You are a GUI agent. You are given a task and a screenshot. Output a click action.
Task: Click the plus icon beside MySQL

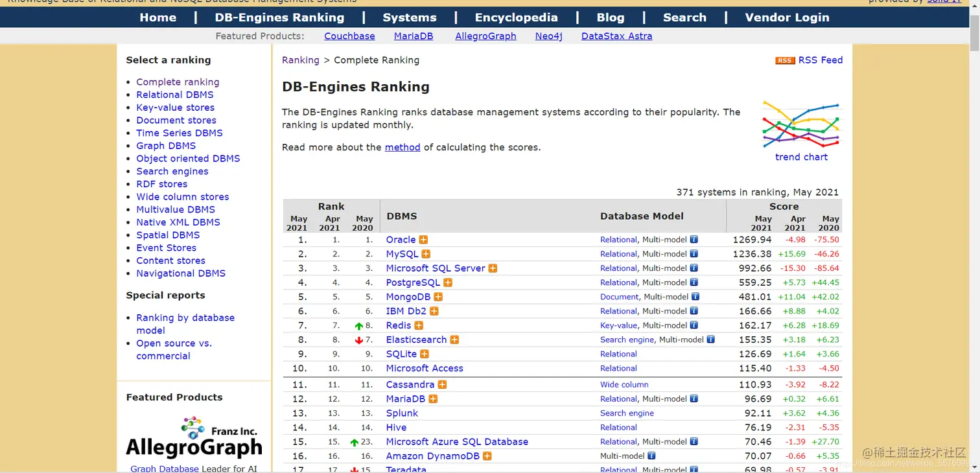[x=426, y=254]
